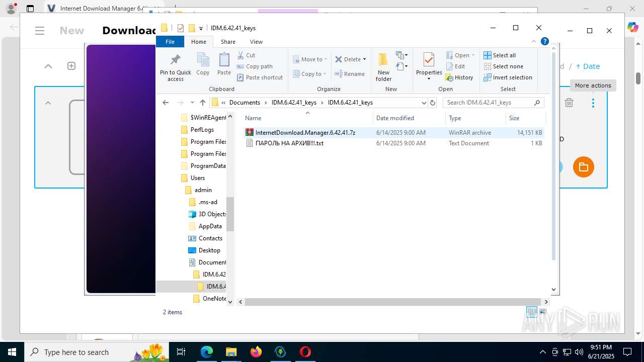
Task: Click Invert selection in the ribbon
Action: click(508, 77)
